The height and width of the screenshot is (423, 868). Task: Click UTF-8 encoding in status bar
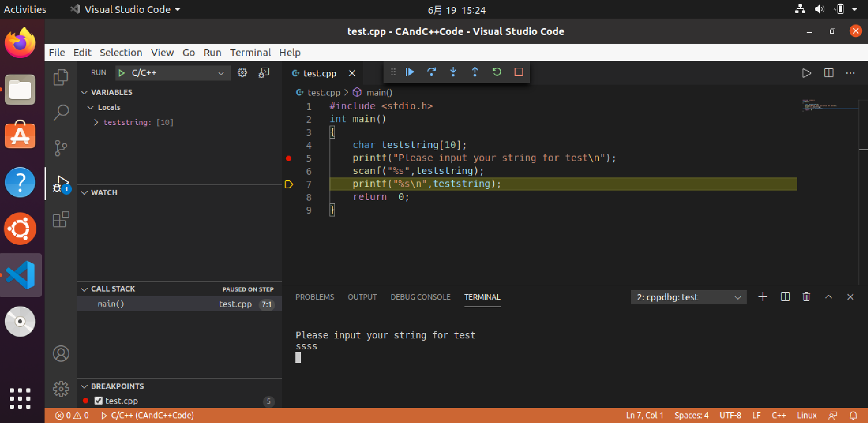coord(730,415)
